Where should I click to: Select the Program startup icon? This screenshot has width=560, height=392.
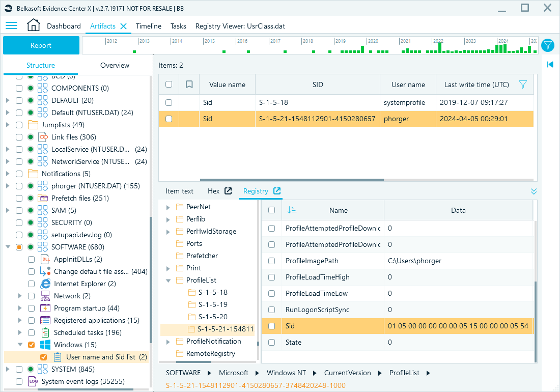(45, 308)
